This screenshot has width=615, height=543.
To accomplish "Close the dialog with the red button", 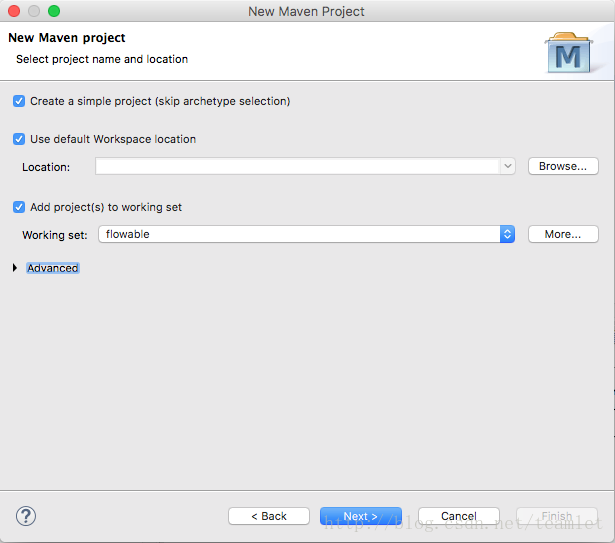I will click(x=14, y=11).
